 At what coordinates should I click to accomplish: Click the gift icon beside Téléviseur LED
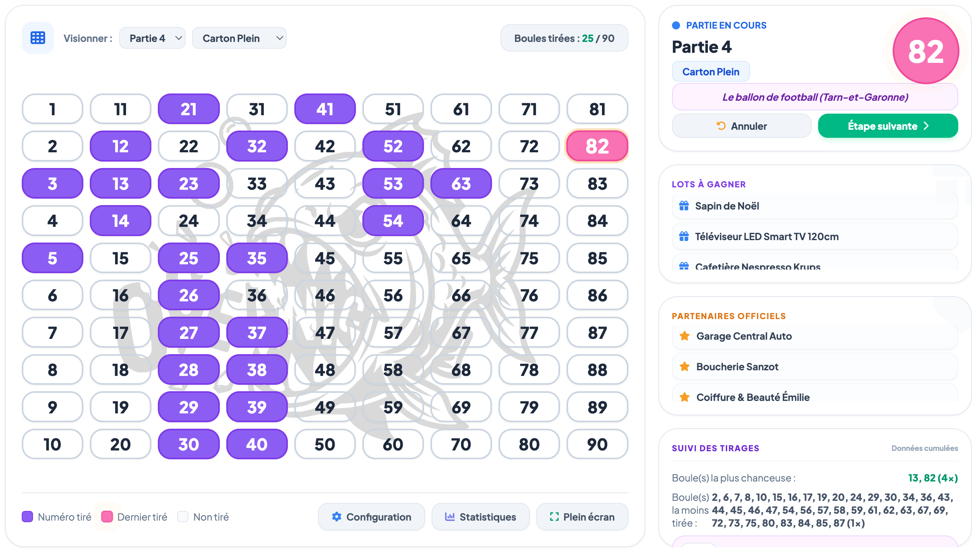[x=684, y=236]
